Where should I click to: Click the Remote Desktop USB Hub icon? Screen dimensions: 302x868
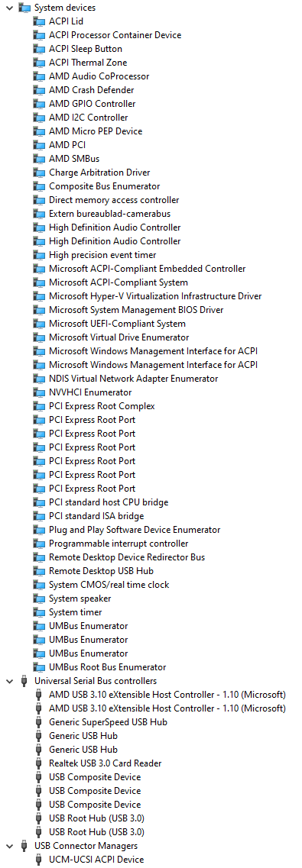39,571
